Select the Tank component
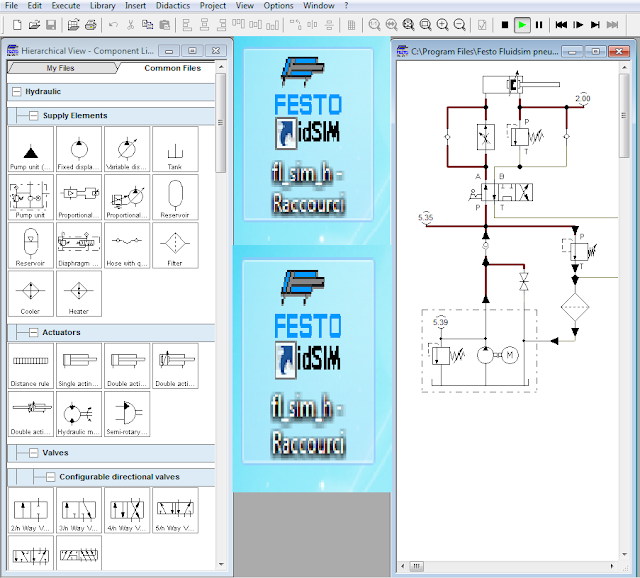This screenshot has height=578, width=640. 175,149
